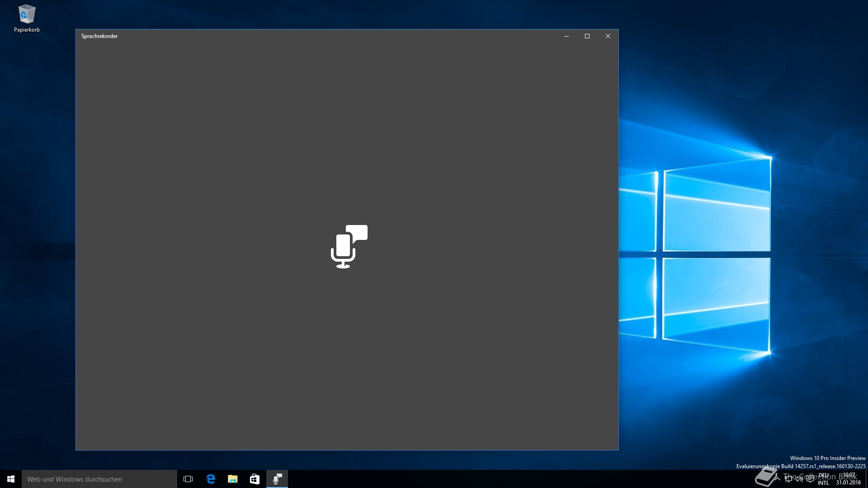Click the 'Web und Windows durchsuchen' search box
This screenshot has width=868, height=488.
coord(99,479)
